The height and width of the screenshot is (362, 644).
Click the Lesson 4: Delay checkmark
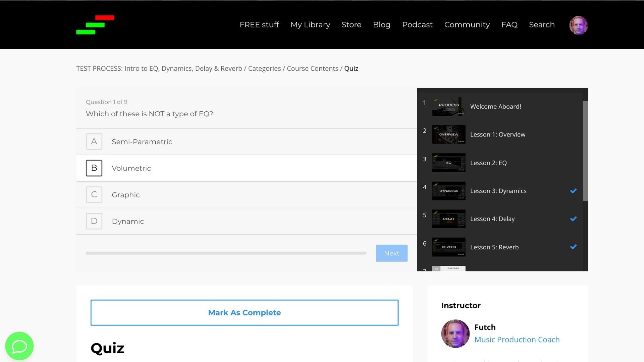pos(573,219)
